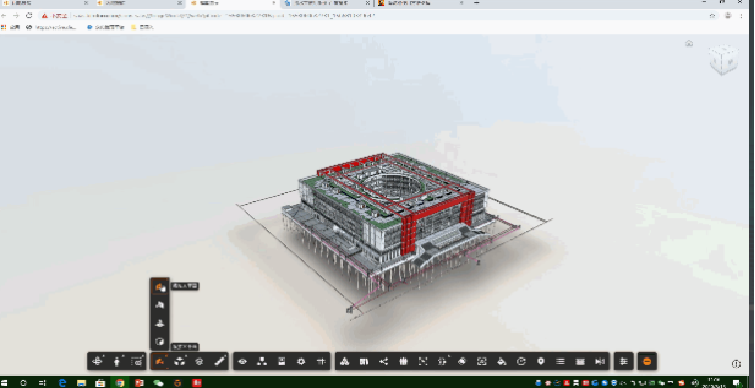Click the ruler measure tool icon
The image size is (755, 388).
point(219,361)
